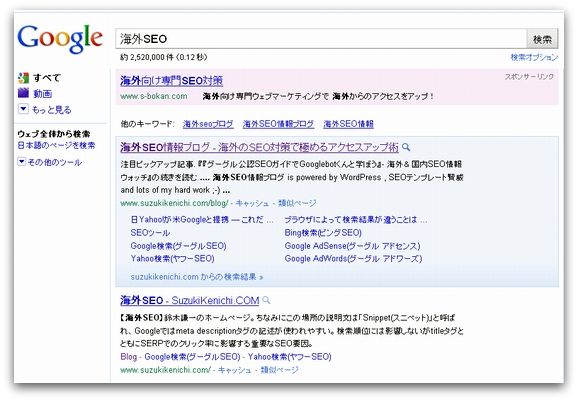Open キャッシュ link for suzukikenichi.com/blog/
The image size is (578, 401).
(x=253, y=203)
